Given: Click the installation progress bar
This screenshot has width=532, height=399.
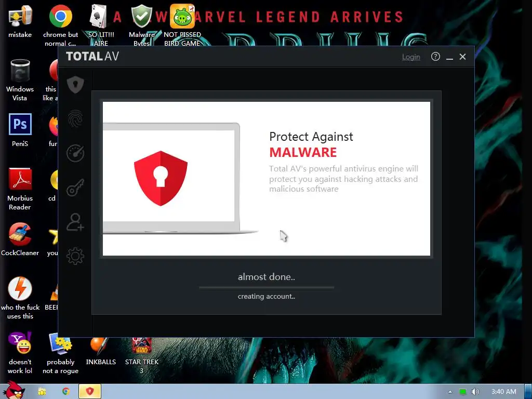Looking at the screenshot, I should (267, 287).
